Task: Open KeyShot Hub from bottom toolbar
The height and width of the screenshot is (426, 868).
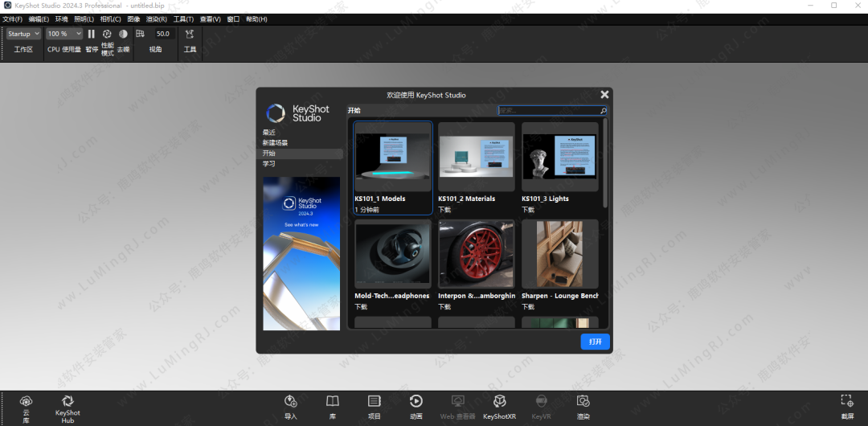Action: coord(68,405)
